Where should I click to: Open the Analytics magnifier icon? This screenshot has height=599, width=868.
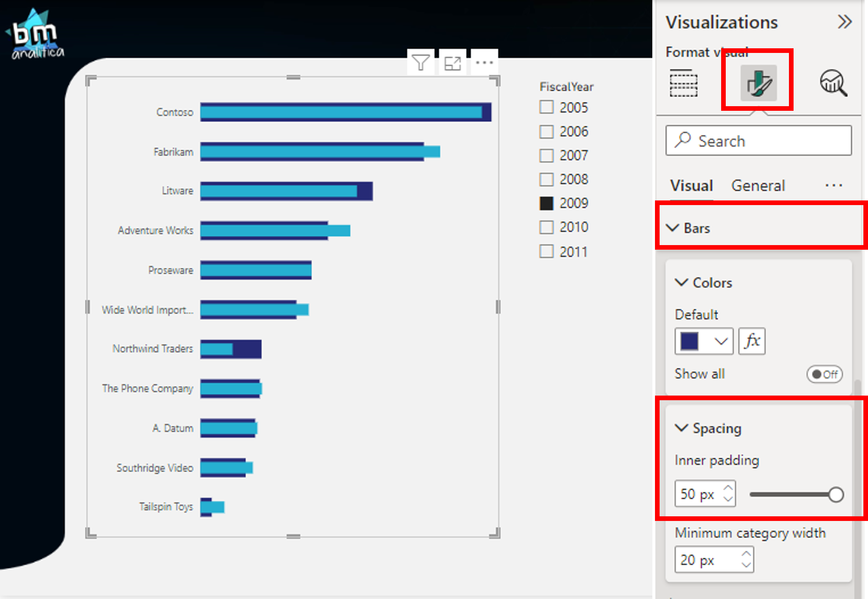(834, 83)
